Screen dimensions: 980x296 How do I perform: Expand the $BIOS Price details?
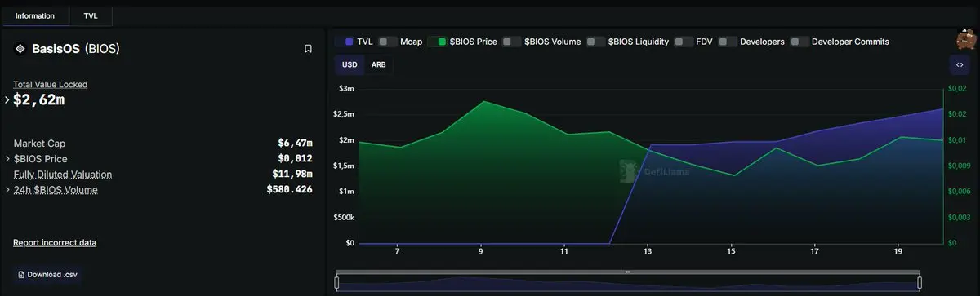pos(7,159)
